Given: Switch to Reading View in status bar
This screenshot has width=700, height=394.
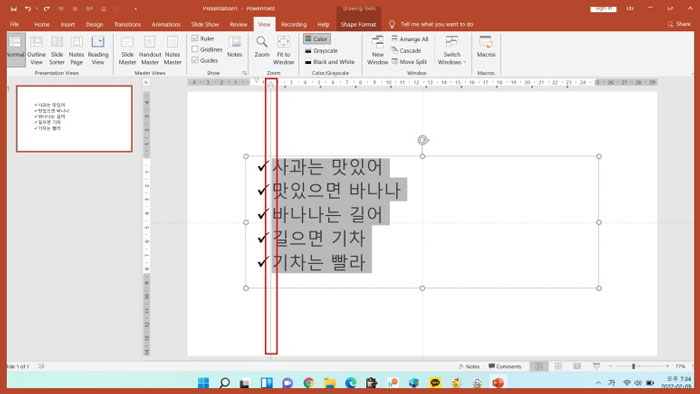Looking at the screenshot, I should [577, 366].
